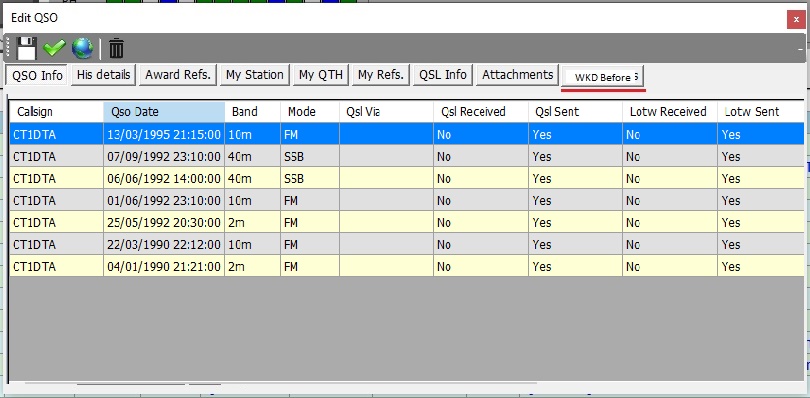Close the Edit QSO window
This screenshot has width=810, height=398.
coord(796,20)
